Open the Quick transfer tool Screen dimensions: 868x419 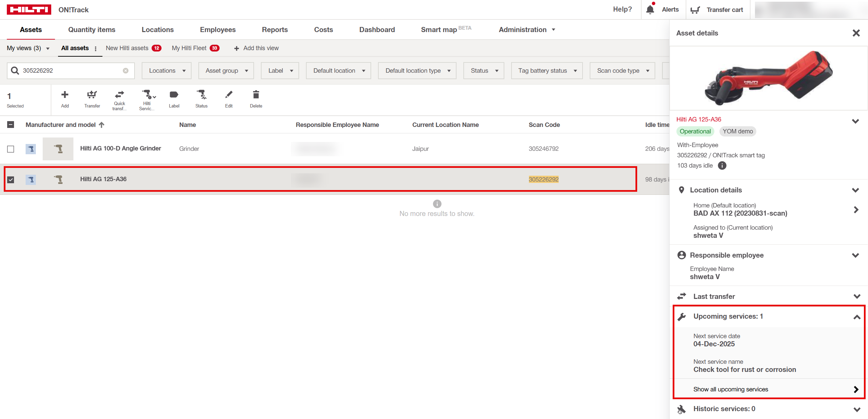pyautogui.click(x=119, y=95)
